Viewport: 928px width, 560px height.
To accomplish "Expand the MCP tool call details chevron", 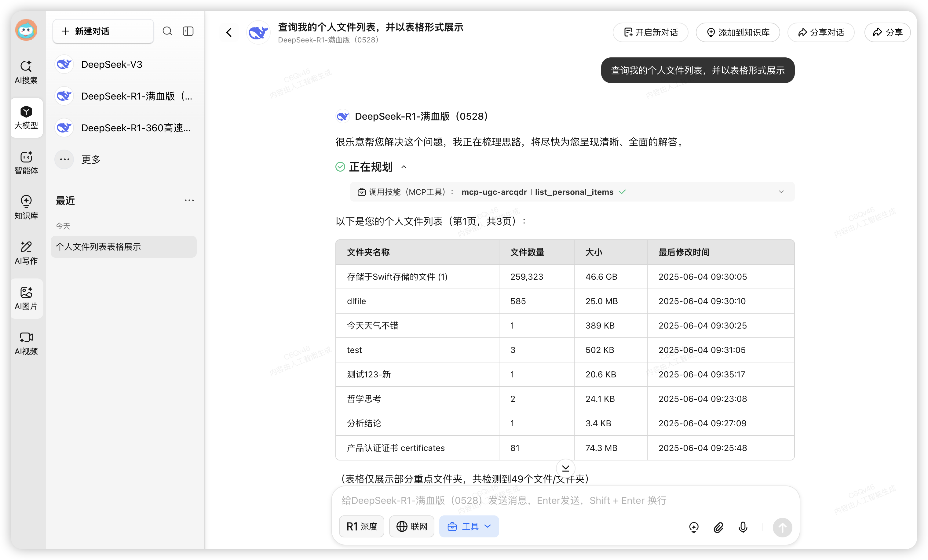I will 781,192.
